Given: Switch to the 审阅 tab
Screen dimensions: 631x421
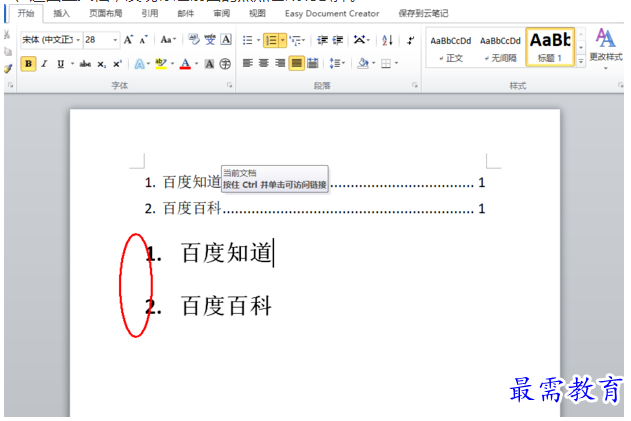Looking at the screenshot, I should 221,13.
